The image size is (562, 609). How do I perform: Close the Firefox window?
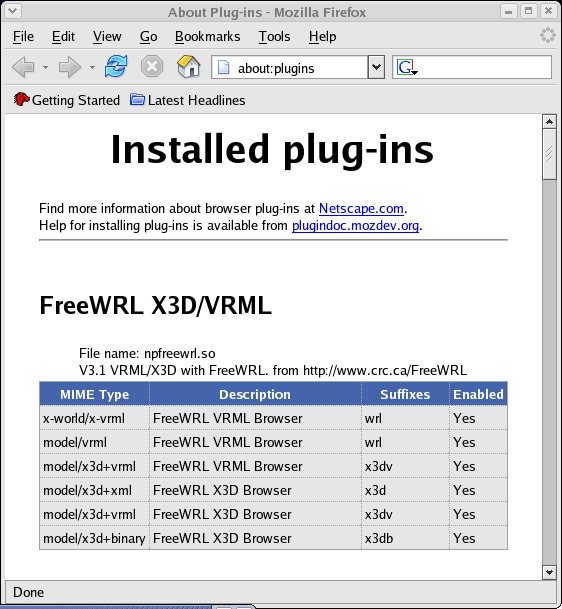[548, 11]
